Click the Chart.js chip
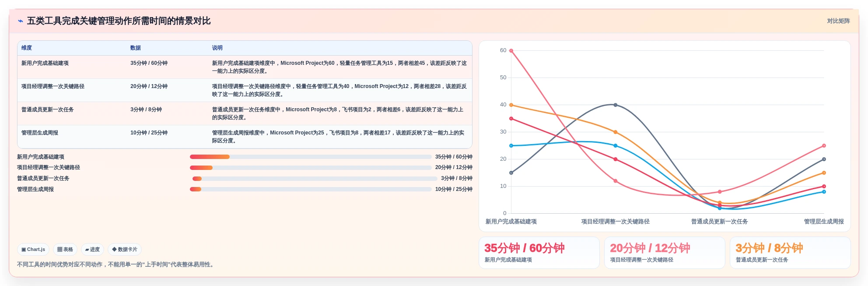Viewport: 868px width, 286px height. pos(33,249)
